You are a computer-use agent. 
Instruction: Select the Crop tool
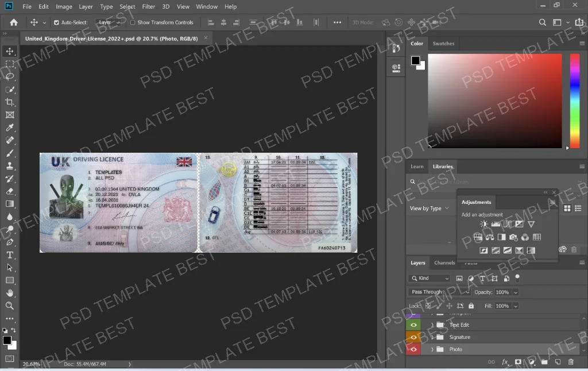tap(10, 102)
